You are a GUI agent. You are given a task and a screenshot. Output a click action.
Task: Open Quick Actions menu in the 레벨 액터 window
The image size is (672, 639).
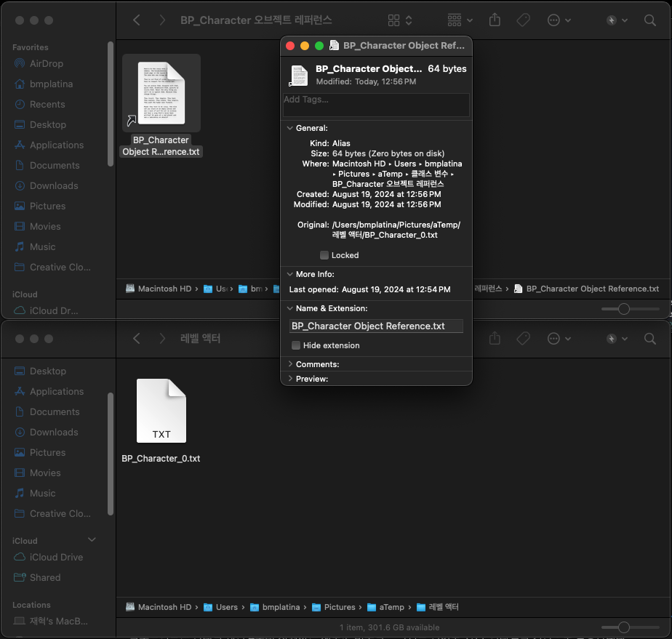tap(617, 339)
